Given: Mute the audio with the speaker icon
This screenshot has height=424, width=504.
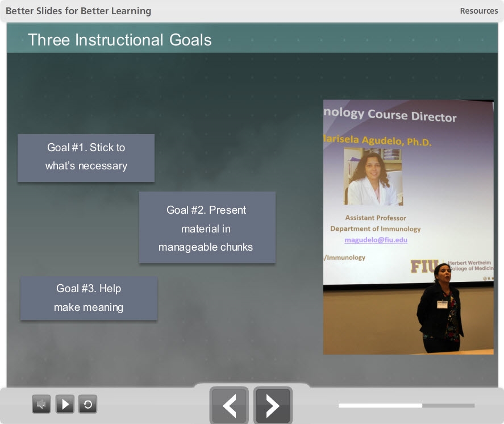Looking at the screenshot, I should 41,404.
